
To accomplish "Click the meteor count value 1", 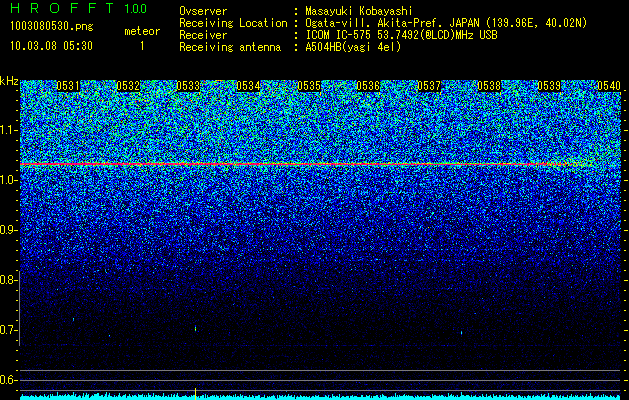I will [142, 46].
